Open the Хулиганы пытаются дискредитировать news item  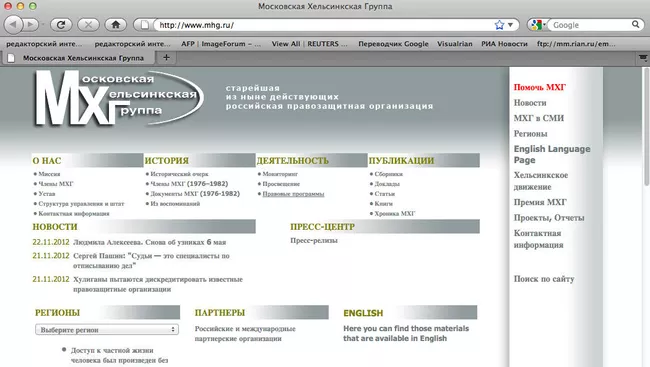click(x=158, y=284)
